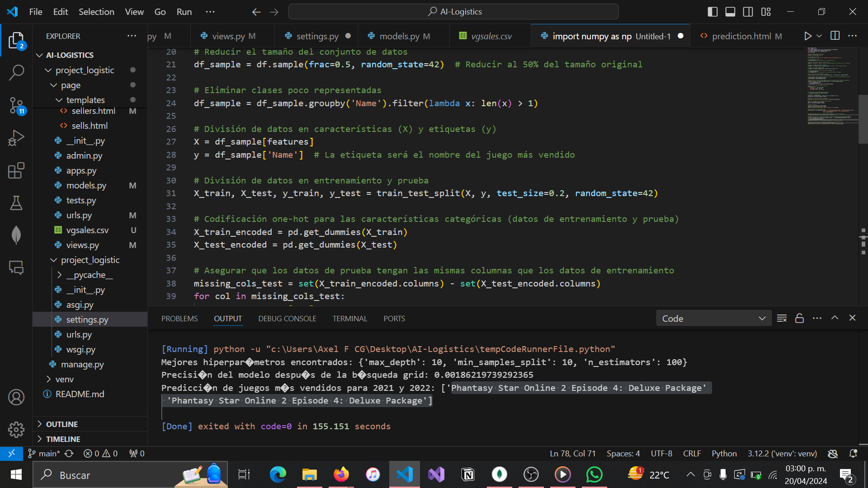The width and height of the screenshot is (868, 488).
Task: Toggle the primary side bar layout button
Action: coord(712,12)
